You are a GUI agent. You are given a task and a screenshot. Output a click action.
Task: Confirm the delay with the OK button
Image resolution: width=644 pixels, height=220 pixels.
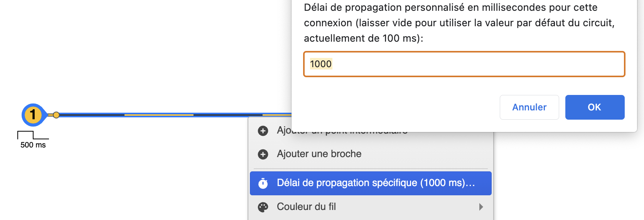(595, 107)
